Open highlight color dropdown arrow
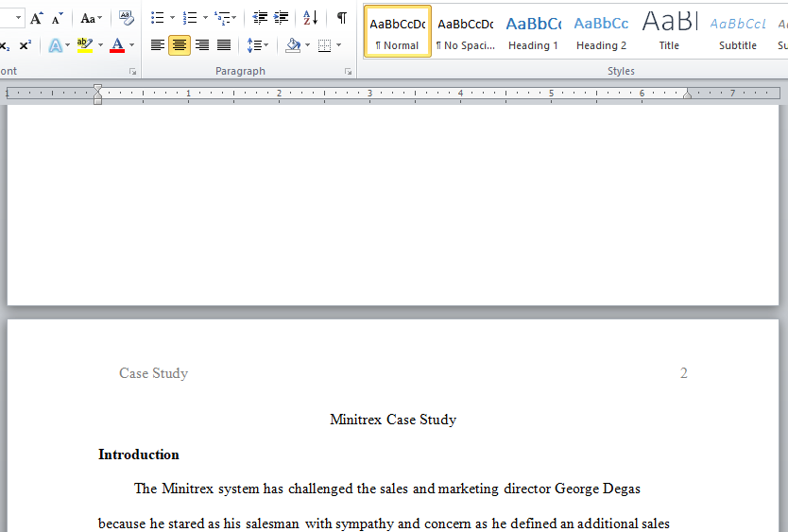Image resolution: width=788 pixels, height=532 pixels. [x=100, y=45]
